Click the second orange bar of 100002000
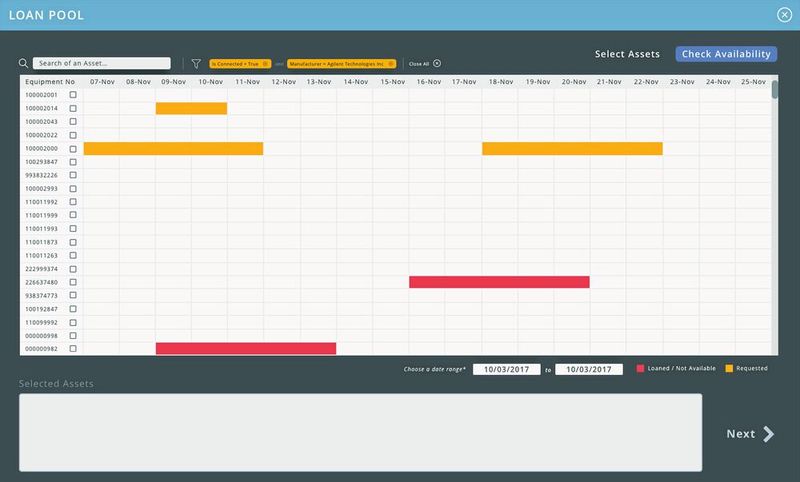The width and height of the screenshot is (800, 482). click(x=572, y=148)
